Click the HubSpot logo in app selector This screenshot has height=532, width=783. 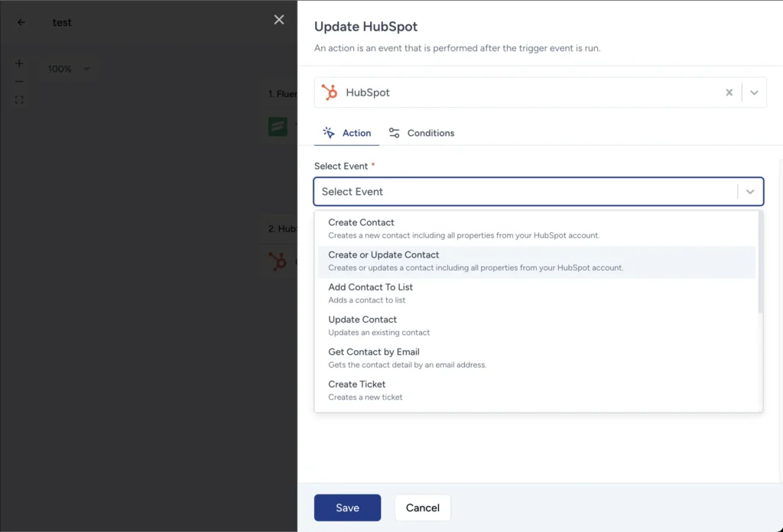pos(330,92)
